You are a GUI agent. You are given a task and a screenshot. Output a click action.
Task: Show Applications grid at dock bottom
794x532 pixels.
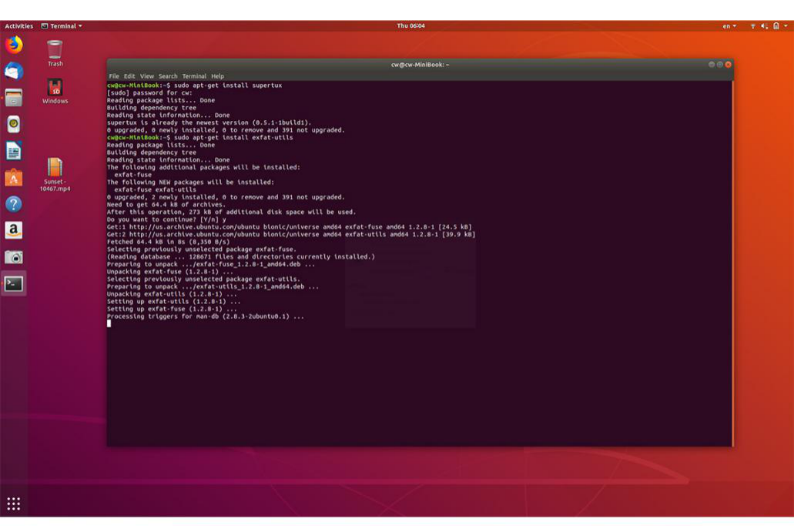(x=14, y=504)
